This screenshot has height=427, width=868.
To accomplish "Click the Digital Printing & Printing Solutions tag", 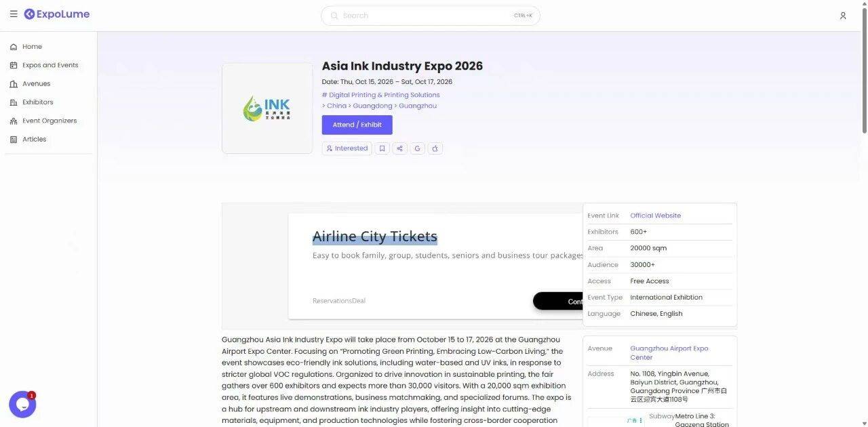I will coord(380,95).
